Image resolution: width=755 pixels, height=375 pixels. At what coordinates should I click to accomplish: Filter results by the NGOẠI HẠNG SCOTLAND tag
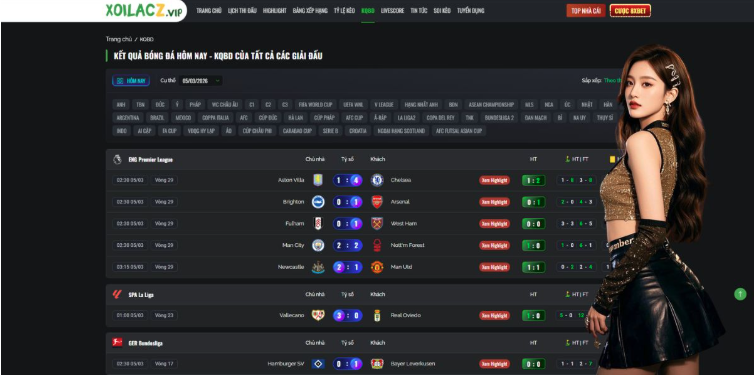click(x=401, y=130)
